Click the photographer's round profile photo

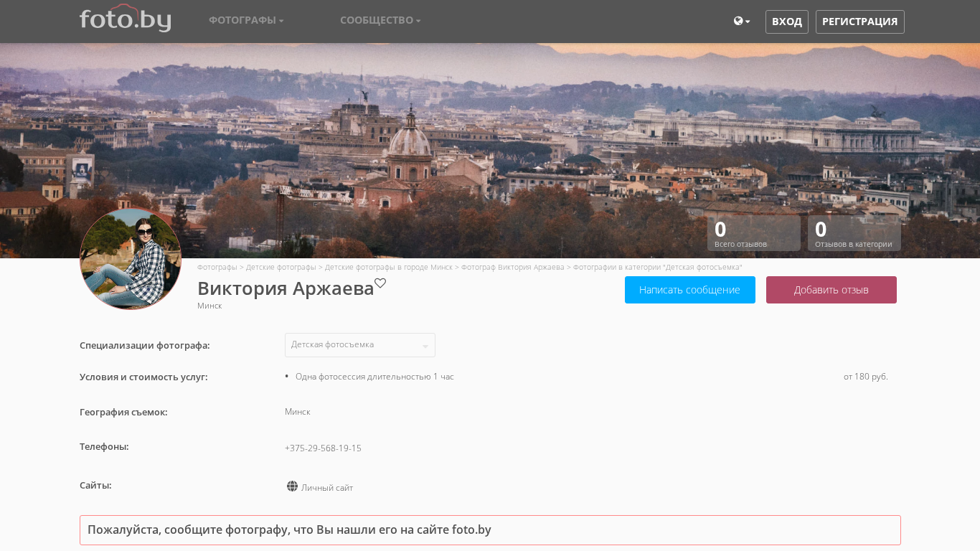pos(131,258)
